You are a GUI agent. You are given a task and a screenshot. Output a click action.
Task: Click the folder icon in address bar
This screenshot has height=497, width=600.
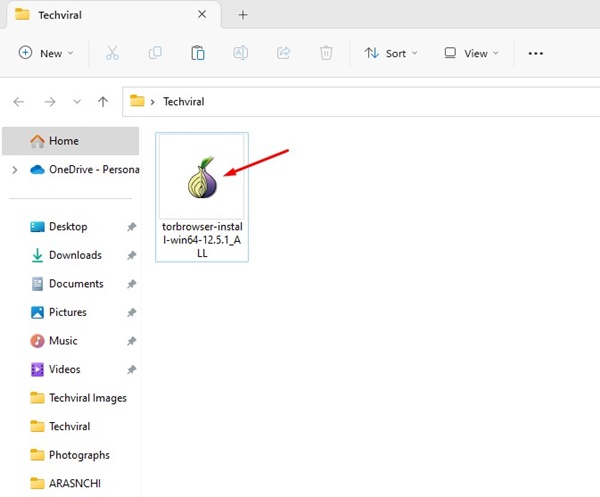point(137,101)
